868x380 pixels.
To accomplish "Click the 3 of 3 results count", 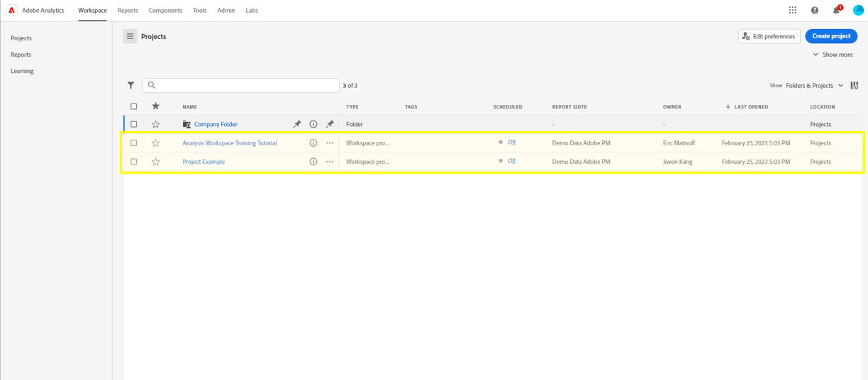I will pos(350,86).
